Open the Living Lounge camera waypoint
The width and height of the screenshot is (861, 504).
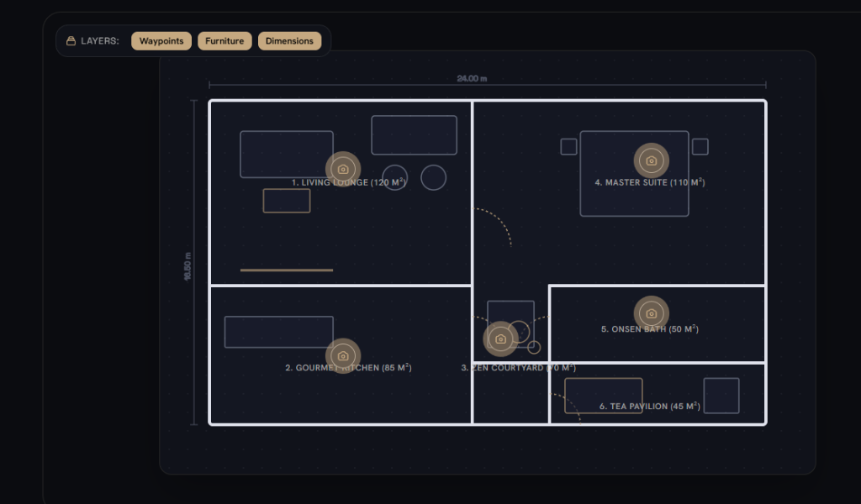click(x=343, y=170)
